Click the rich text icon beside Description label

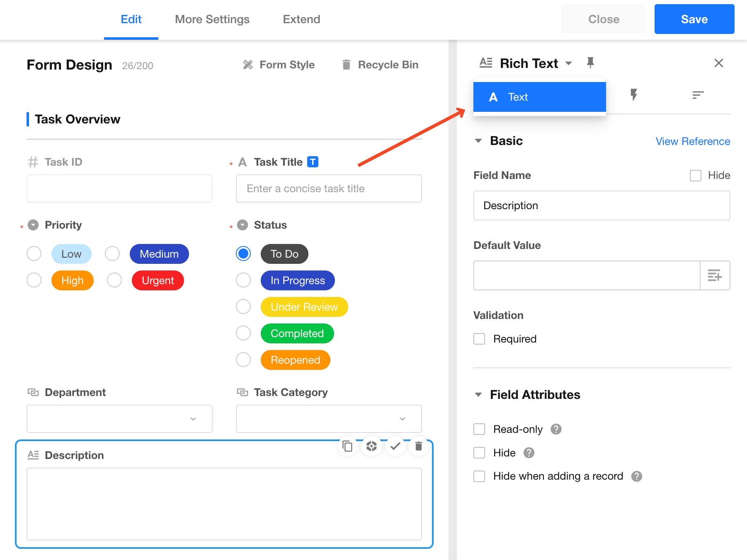click(x=33, y=455)
